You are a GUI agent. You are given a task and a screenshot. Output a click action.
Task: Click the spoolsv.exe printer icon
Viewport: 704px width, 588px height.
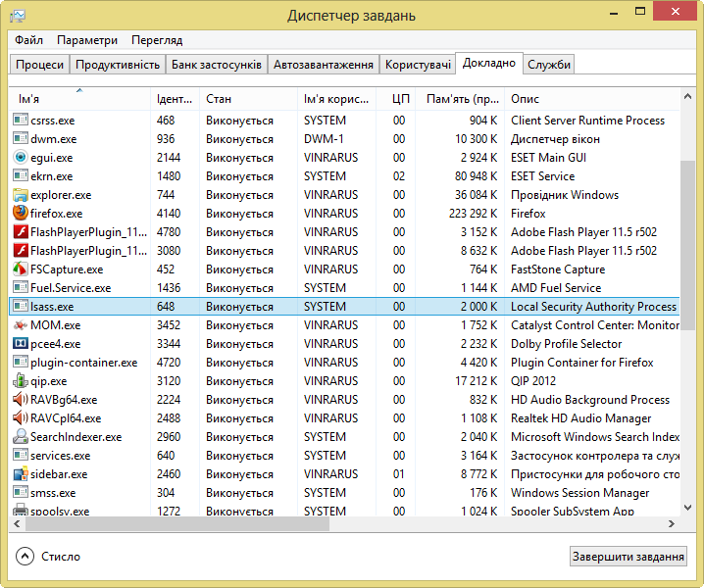coord(21,510)
